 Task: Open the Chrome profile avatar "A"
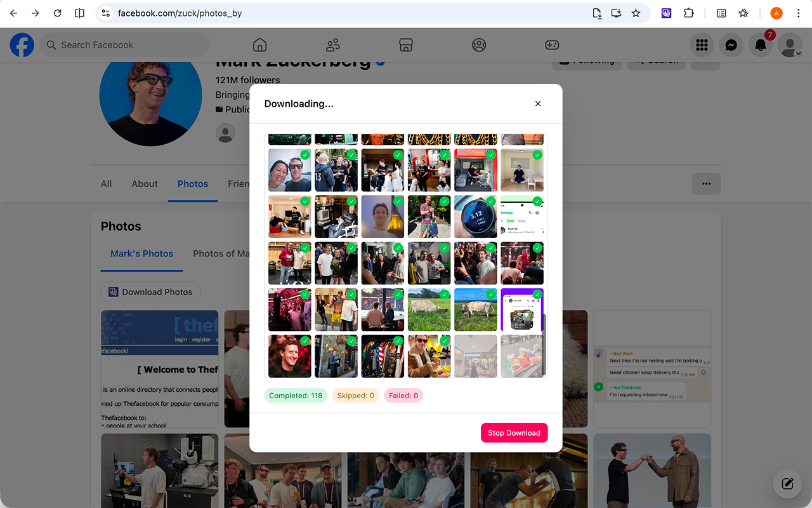point(776,13)
